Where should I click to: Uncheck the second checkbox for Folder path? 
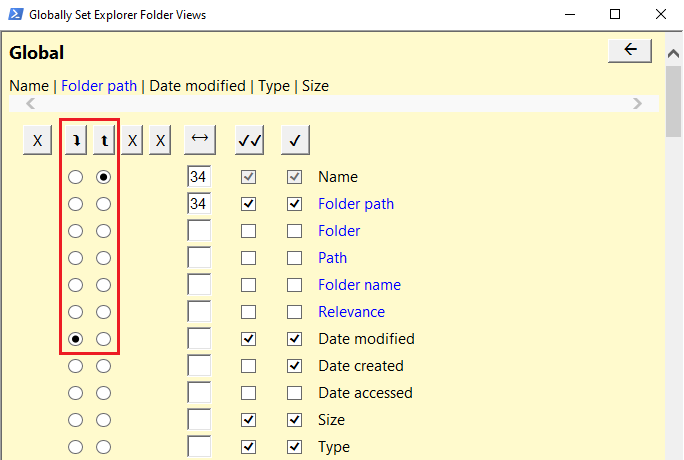tap(294, 204)
